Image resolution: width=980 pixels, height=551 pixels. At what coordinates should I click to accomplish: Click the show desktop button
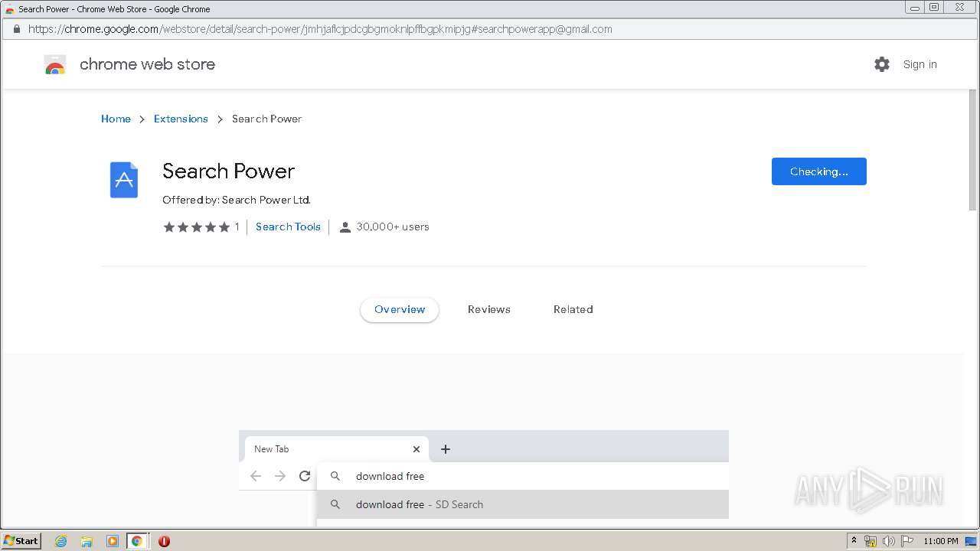[x=971, y=541]
